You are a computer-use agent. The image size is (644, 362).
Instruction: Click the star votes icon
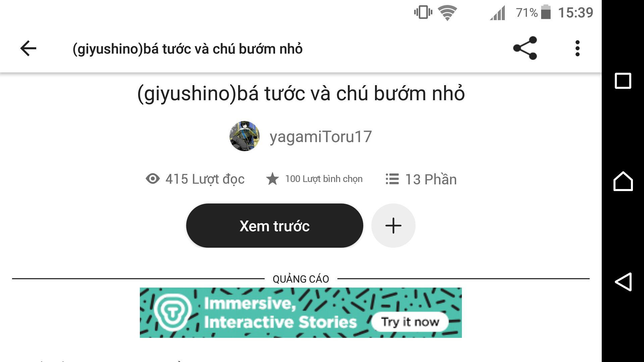272,179
